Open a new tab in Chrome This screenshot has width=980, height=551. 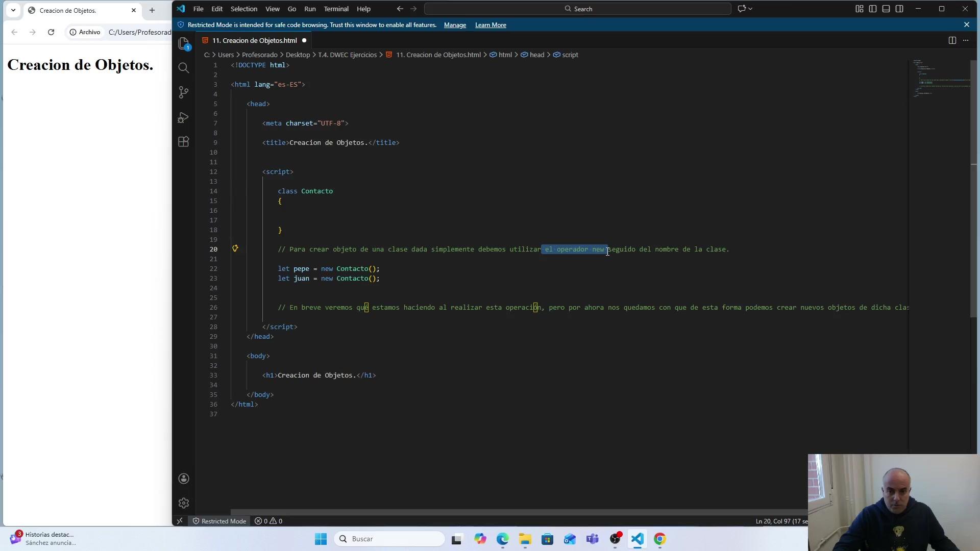(152, 10)
